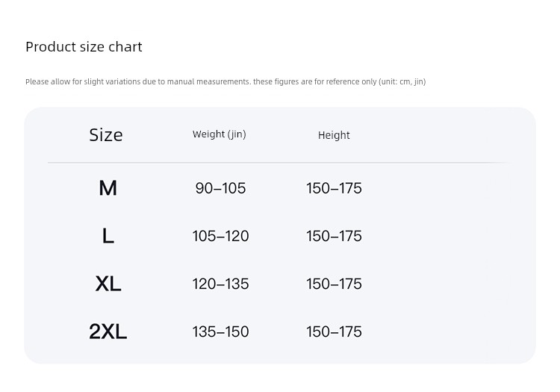
Task: Click the 105–120 weight value
Action: [x=221, y=236]
